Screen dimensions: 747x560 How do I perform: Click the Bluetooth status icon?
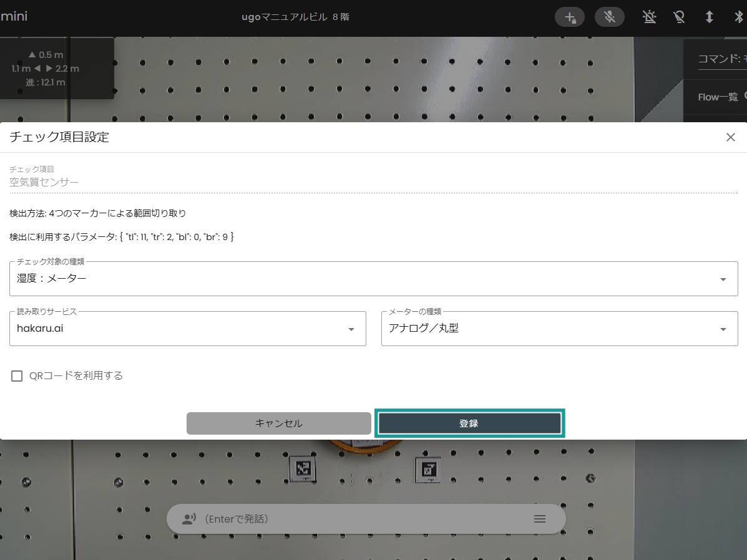click(x=739, y=17)
